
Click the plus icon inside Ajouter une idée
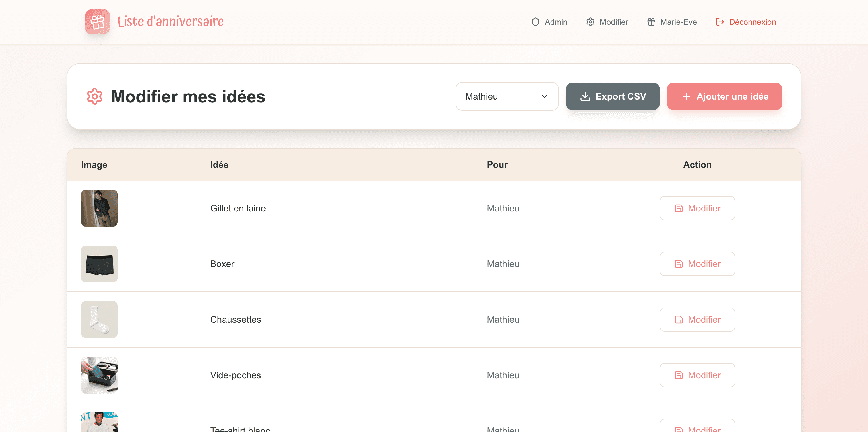[686, 96]
